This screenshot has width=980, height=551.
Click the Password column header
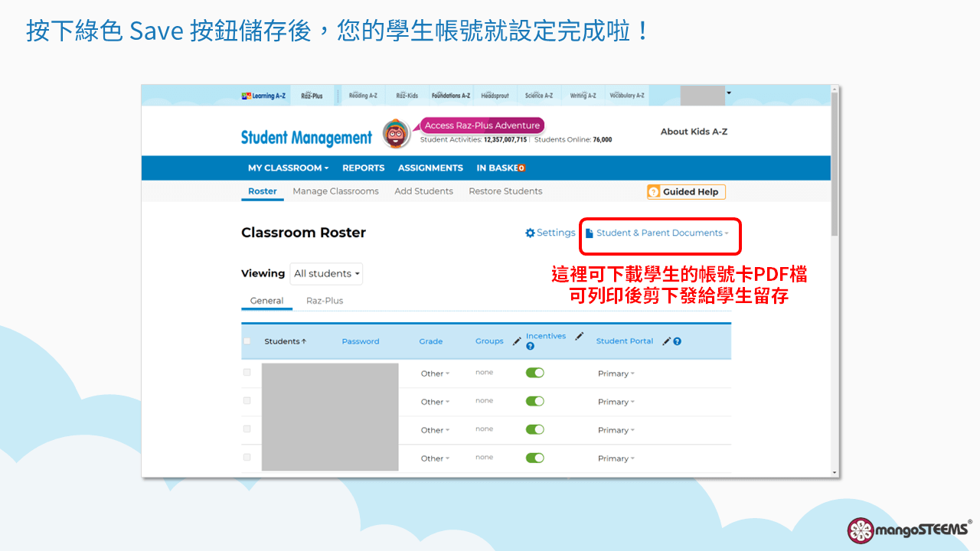point(361,341)
